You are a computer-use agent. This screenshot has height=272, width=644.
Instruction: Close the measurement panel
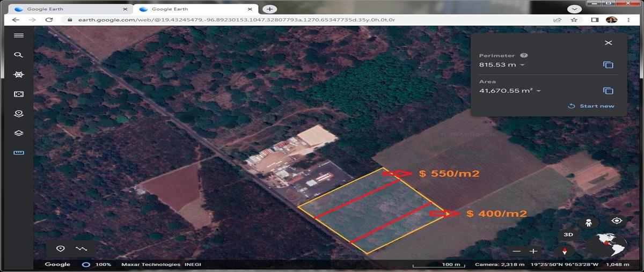(x=608, y=43)
